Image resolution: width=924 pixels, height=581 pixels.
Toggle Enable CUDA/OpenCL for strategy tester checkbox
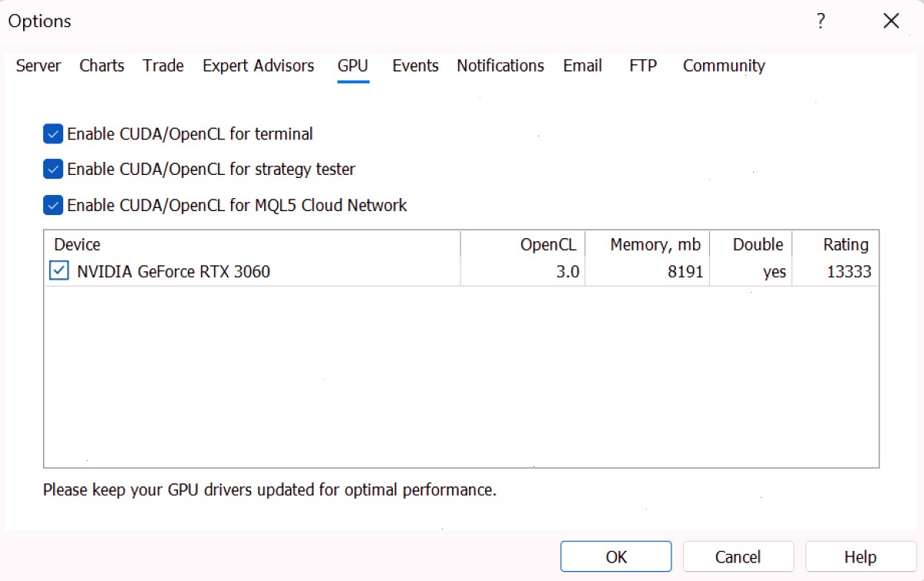pyautogui.click(x=53, y=169)
